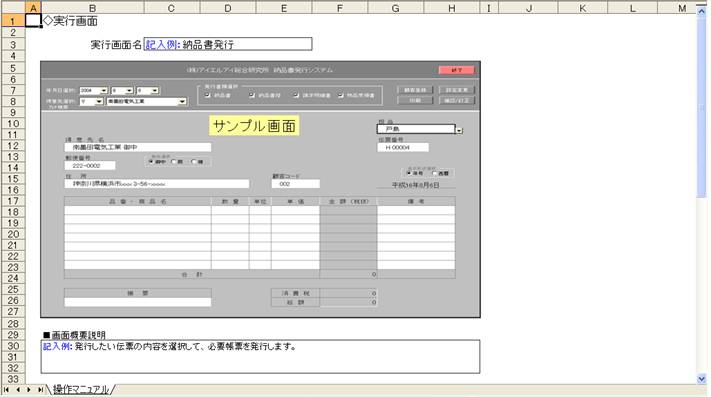Click the 実行画面名 entry box showing 納品書発行

coord(228,44)
